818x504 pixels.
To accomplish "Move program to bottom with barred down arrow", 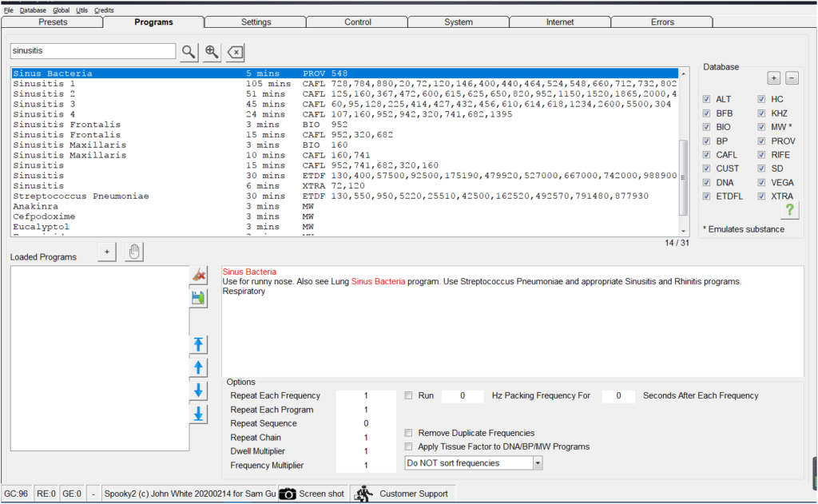I will tap(198, 414).
